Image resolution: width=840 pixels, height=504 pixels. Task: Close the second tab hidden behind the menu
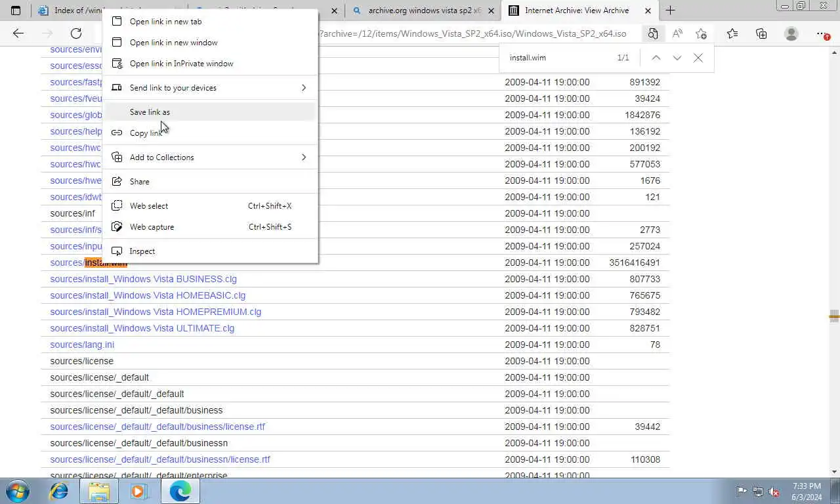[x=333, y=10]
